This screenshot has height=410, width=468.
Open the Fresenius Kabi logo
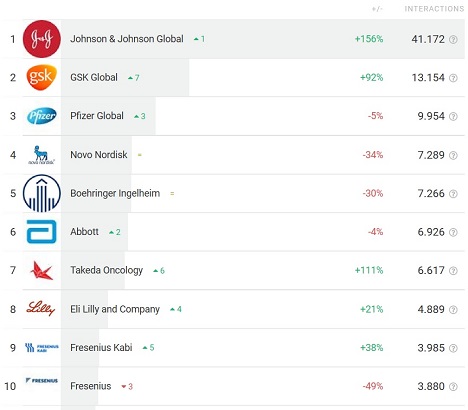point(42,348)
